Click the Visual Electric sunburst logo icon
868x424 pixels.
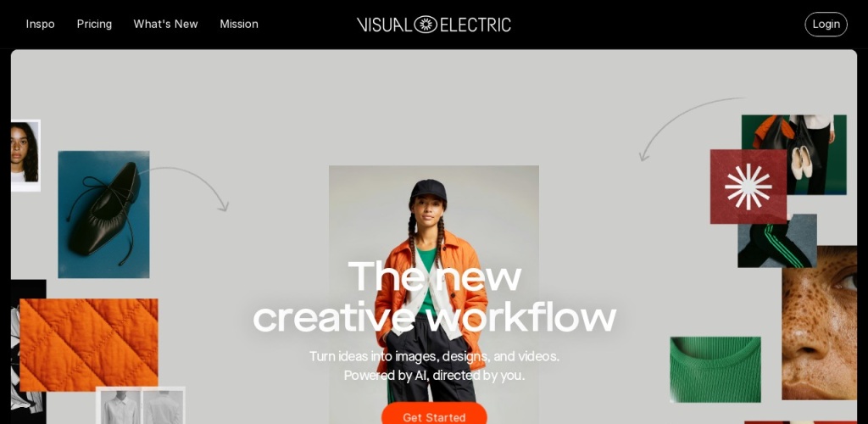[x=426, y=25]
